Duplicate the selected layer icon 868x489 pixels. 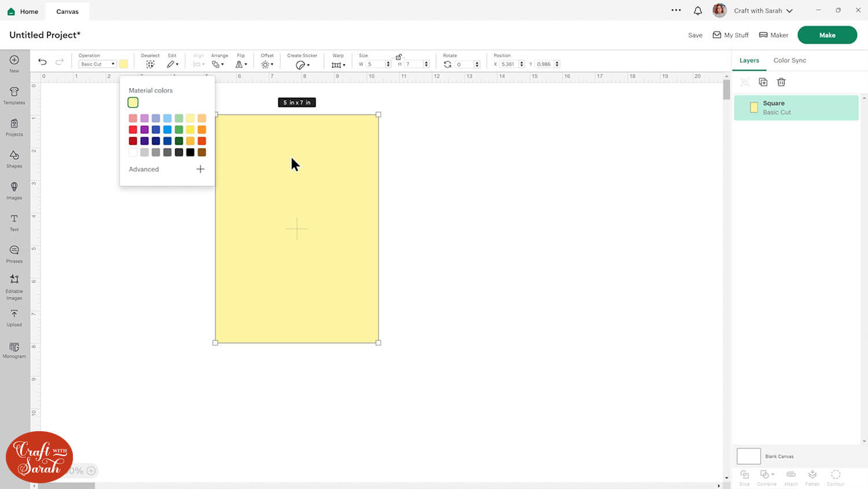(763, 82)
